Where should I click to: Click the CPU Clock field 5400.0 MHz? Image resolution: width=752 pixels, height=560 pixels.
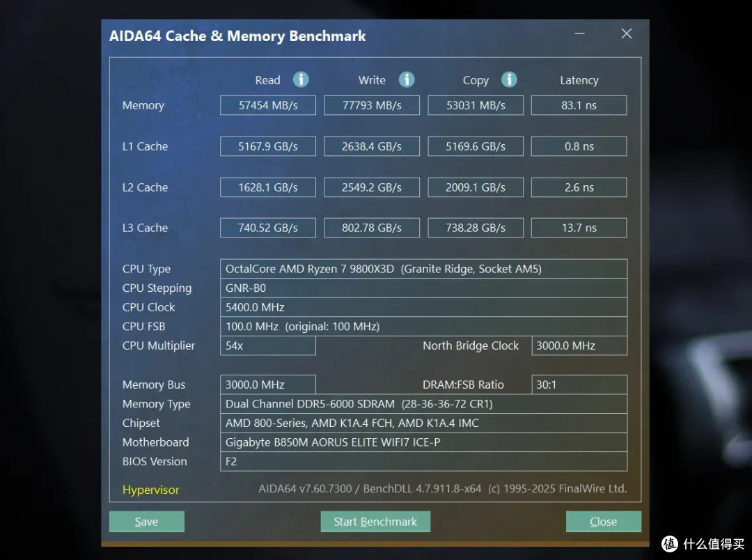pos(423,307)
